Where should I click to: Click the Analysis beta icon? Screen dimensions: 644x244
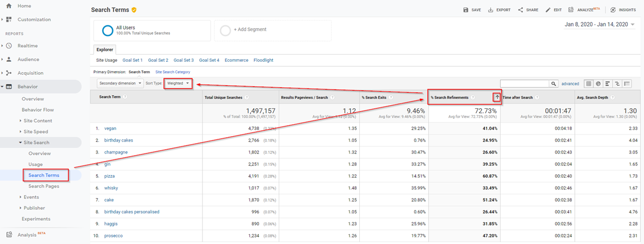tap(9, 235)
